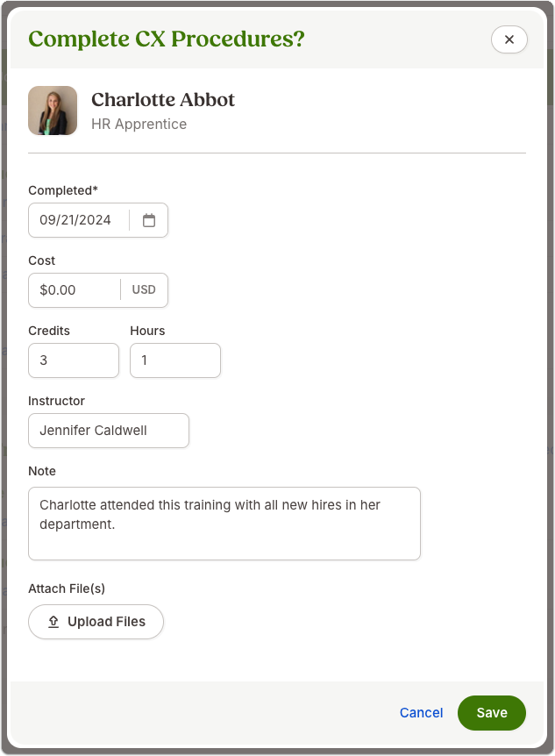The image size is (555, 756).
Task: Click the Completed* field label
Action: click(63, 190)
